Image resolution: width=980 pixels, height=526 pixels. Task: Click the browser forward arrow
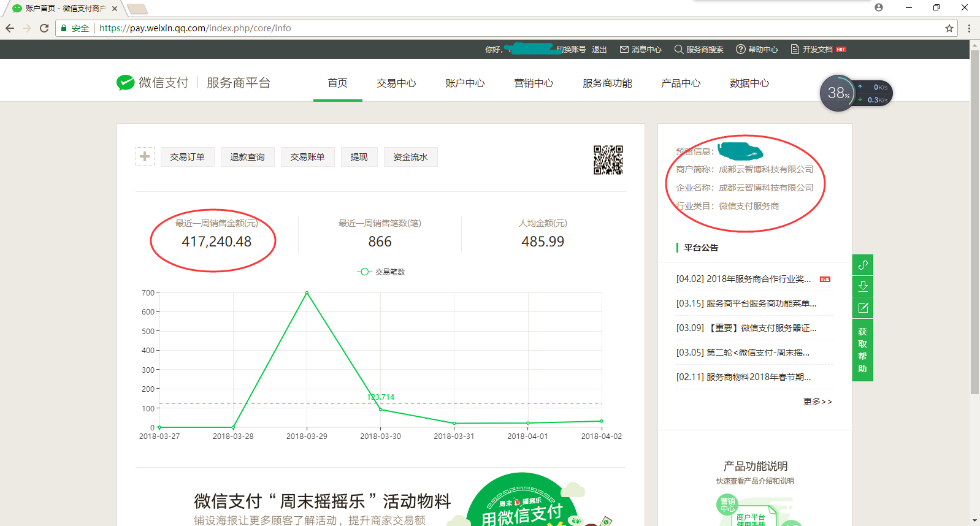click(x=27, y=28)
